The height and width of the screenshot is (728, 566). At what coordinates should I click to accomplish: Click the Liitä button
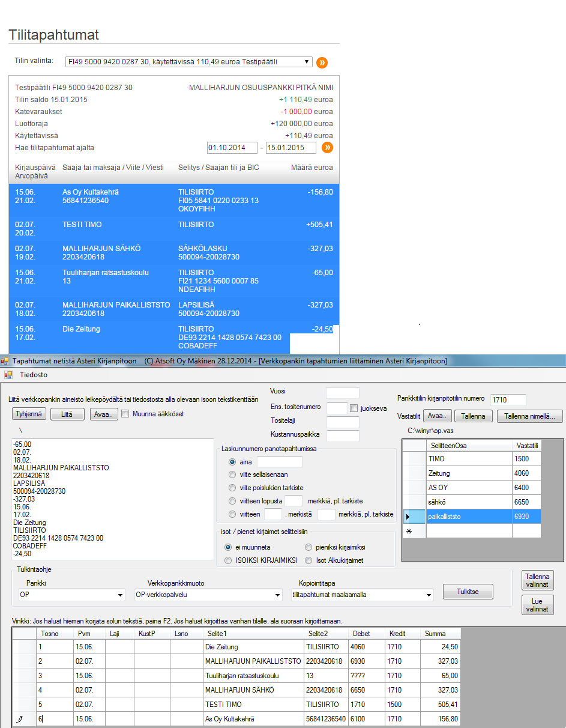pyautogui.click(x=67, y=414)
